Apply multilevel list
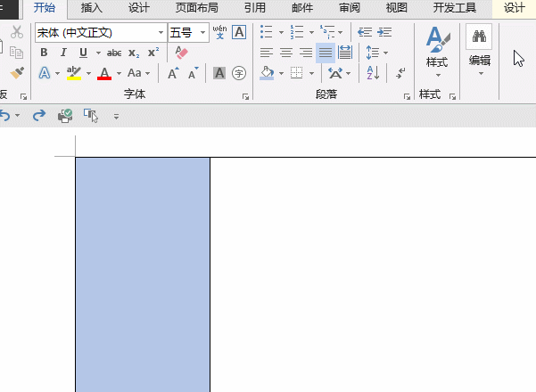536x392 pixels. pos(327,32)
